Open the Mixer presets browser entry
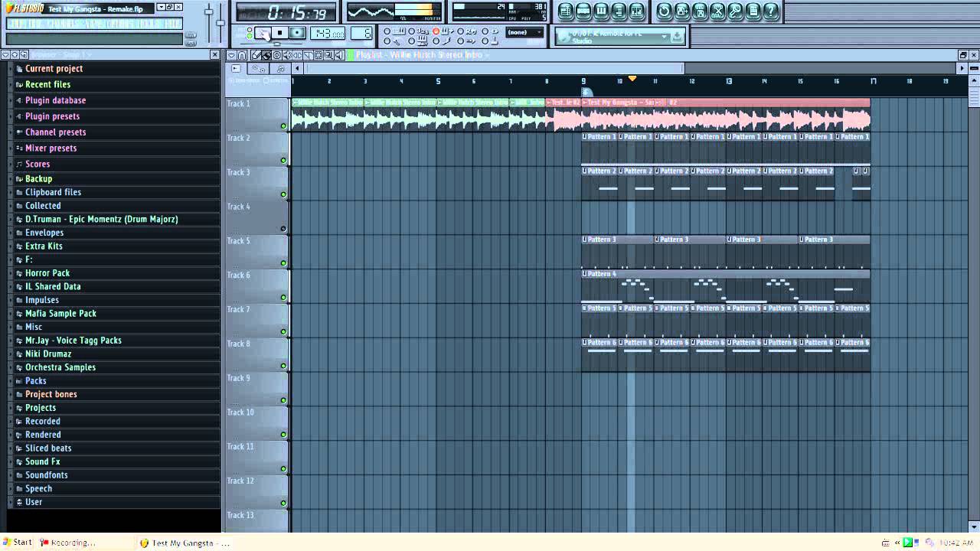The height and width of the screenshot is (551, 980). [x=51, y=148]
